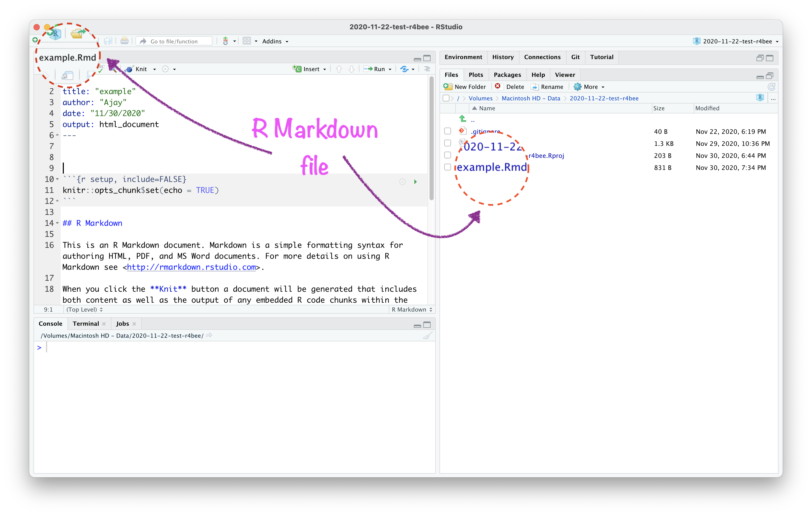Open the Knit dropdown arrow

pyautogui.click(x=154, y=70)
